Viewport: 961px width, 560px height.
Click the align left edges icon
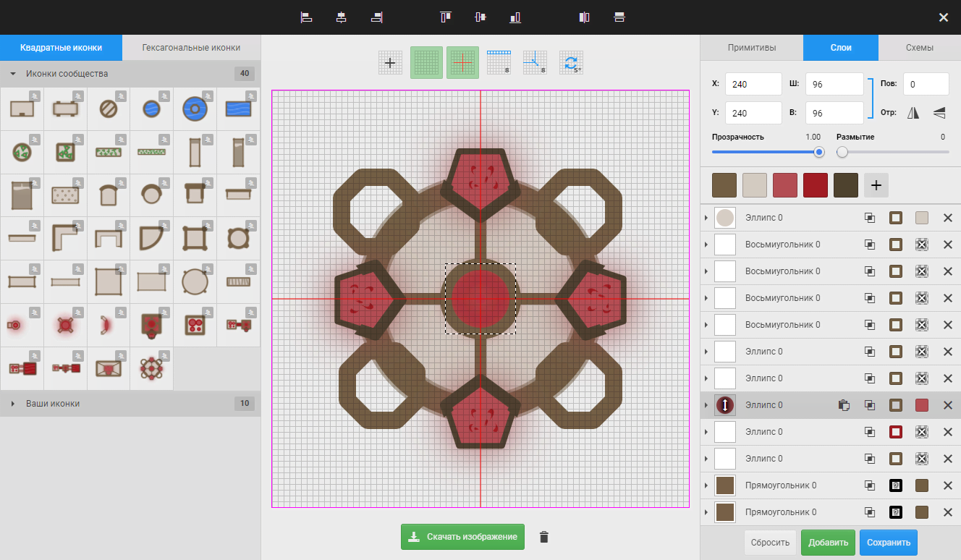(306, 17)
